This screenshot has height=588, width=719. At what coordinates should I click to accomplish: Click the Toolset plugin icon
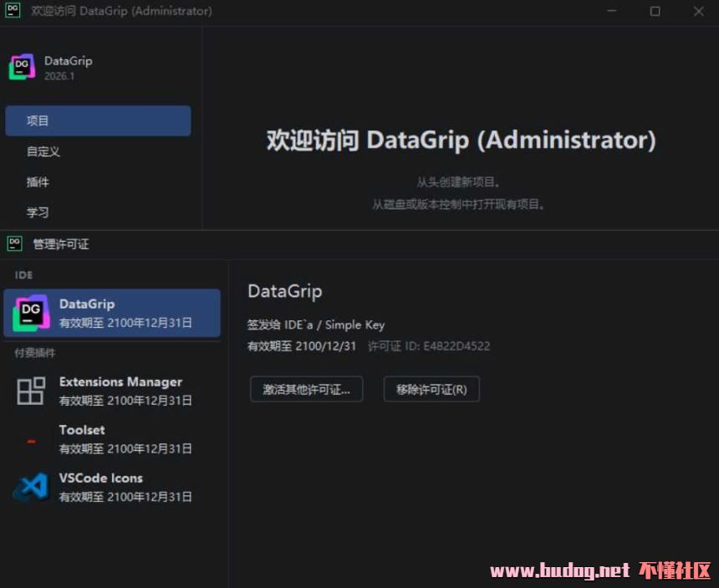click(x=31, y=440)
